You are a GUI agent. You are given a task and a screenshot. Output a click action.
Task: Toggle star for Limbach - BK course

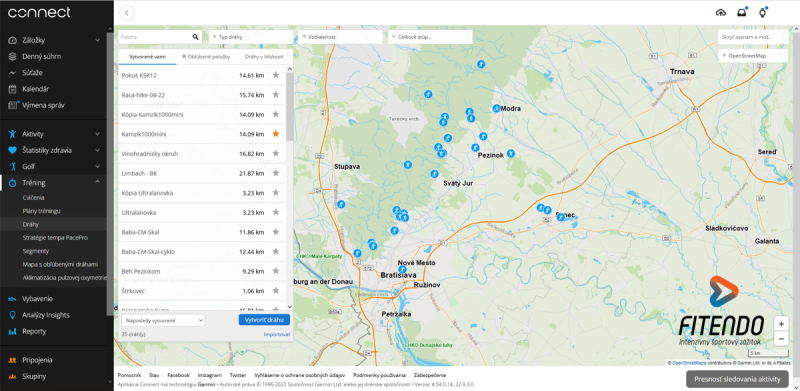[x=276, y=173]
